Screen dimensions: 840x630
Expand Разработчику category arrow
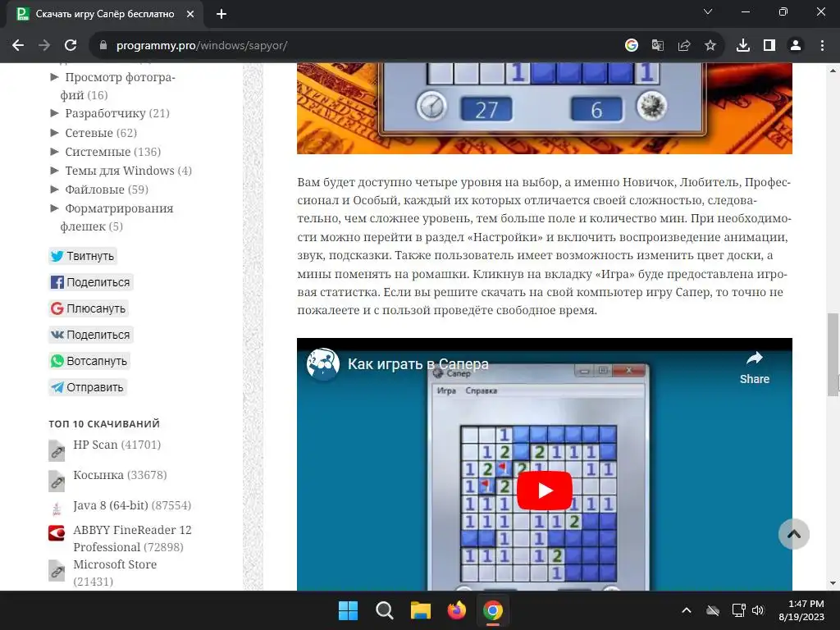click(54, 112)
